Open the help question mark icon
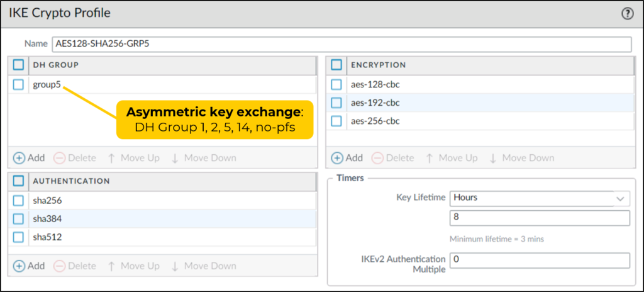This screenshot has width=644, height=292. click(627, 14)
